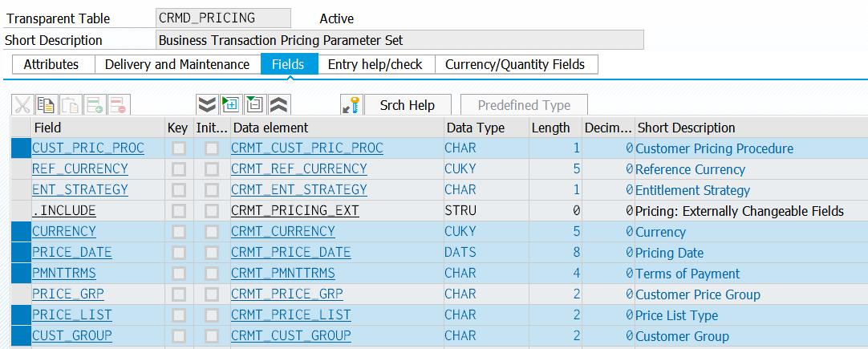Click the 'Pricing: Externally Changeable Fields' text
This screenshot has height=349, width=868.
pos(740,211)
